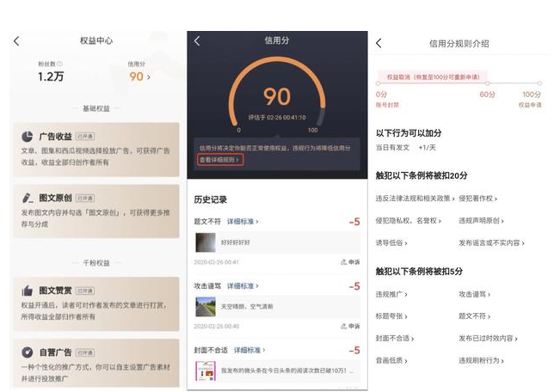Screen dimensions: 554x392
Task: Click the 60分 marker on score scale
Action: click(x=487, y=83)
